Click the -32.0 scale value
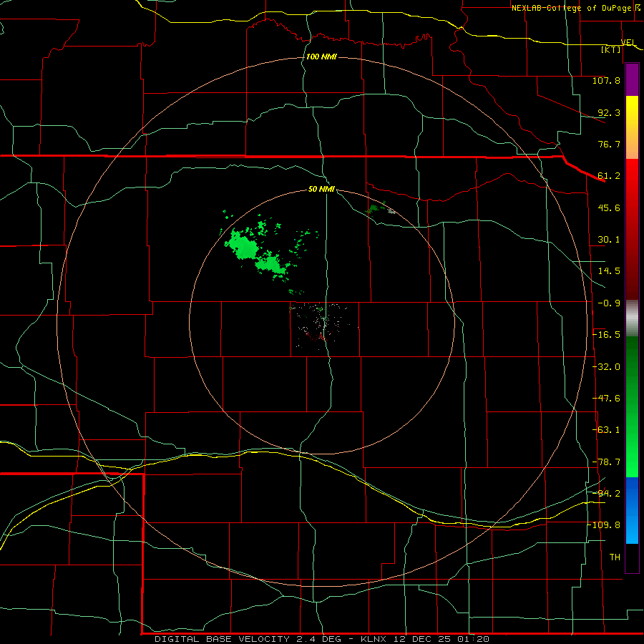This screenshot has height=644, width=644. click(x=606, y=367)
